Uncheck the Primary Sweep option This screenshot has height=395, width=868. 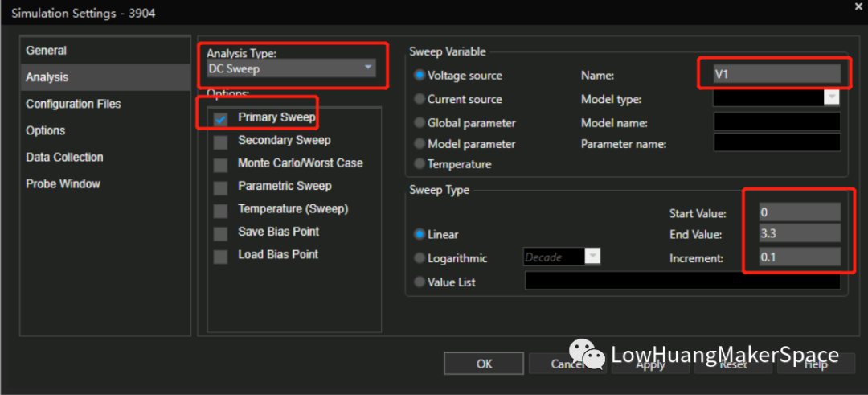(x=221, y=118)
